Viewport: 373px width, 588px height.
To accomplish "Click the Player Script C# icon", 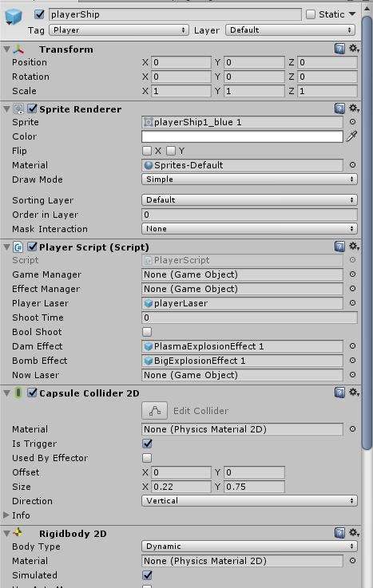I will [18, 247].
